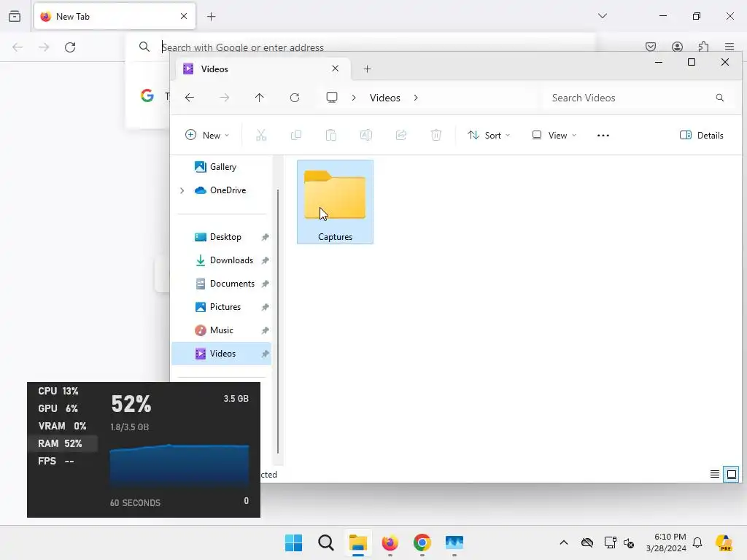Open Desktop in the navigation pane
This screenshot has height=560, width=747.
tap(222, 237)
